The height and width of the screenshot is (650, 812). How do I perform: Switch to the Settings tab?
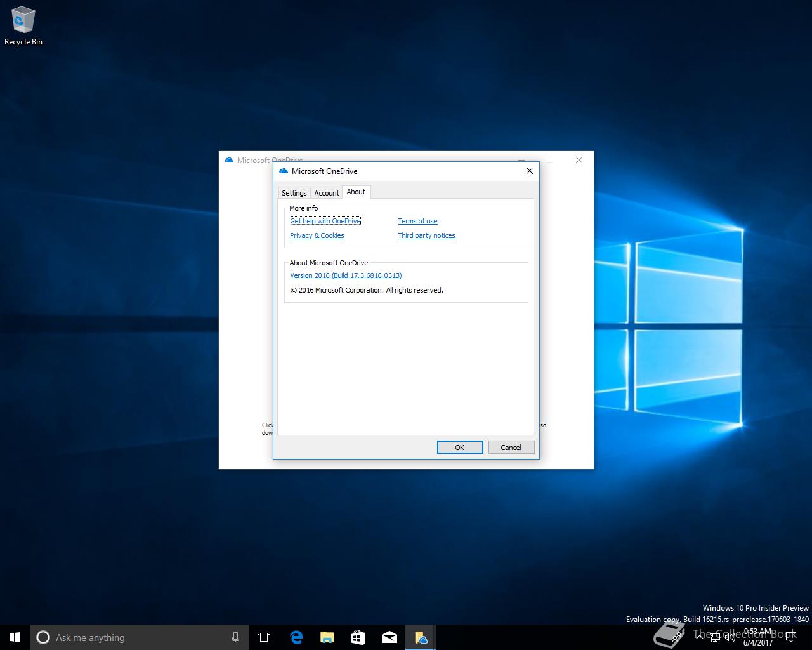(294, 193)
